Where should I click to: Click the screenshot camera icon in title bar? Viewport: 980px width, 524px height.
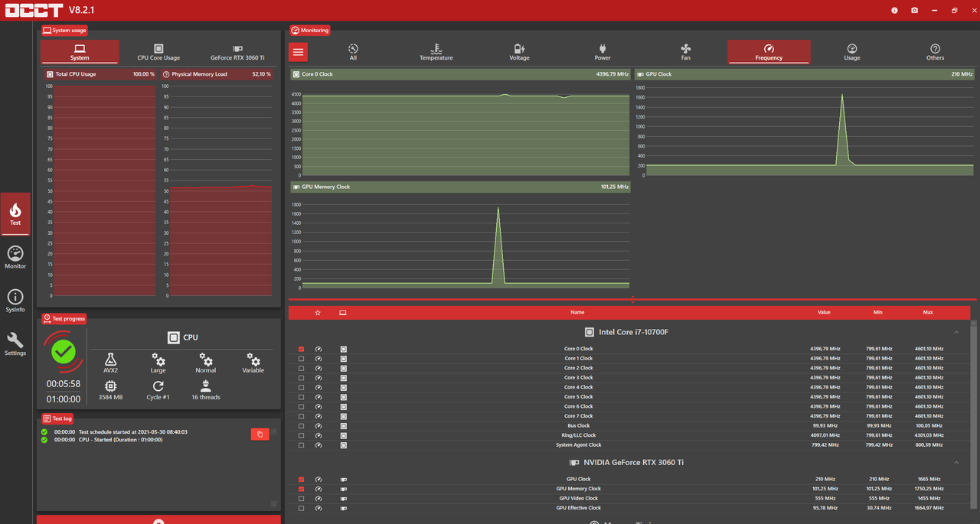click(x=915, y=10)
